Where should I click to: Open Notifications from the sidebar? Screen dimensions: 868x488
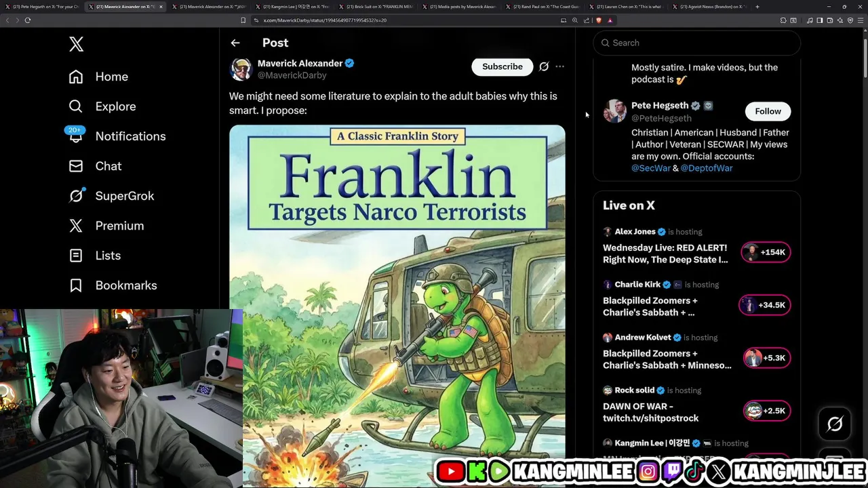[x=117, y=136]
